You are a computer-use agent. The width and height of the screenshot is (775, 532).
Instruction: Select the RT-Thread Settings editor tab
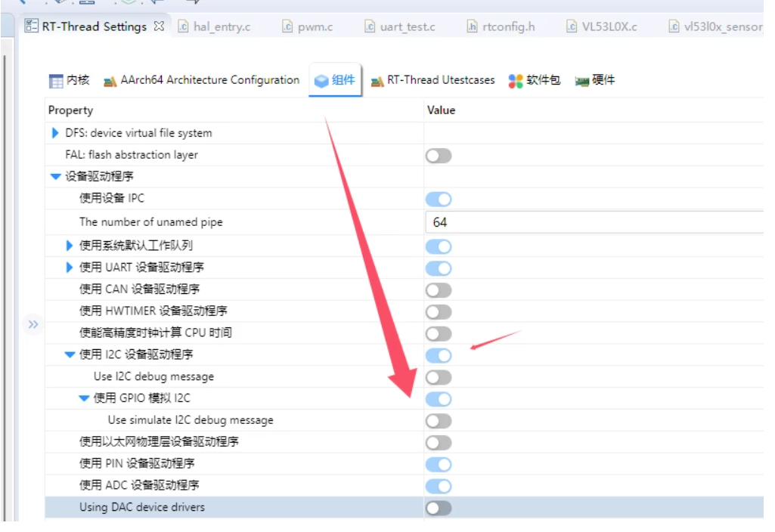(94, 26)
